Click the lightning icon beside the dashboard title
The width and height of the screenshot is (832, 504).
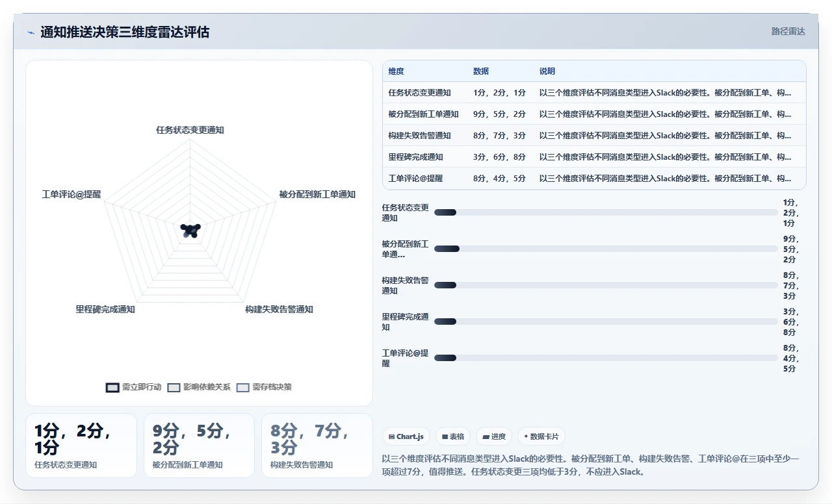coord(31,32)
